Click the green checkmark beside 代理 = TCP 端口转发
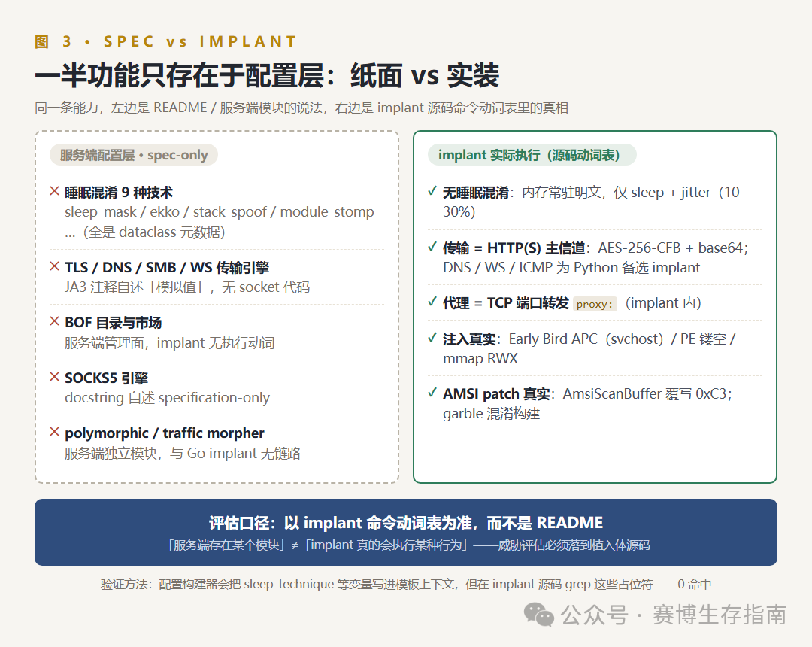812x647 pixels. coord(432,302)
